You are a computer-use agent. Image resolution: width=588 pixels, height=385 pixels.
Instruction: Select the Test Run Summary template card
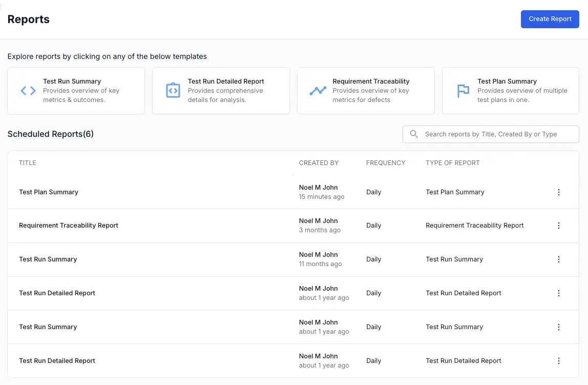[76, 91]
